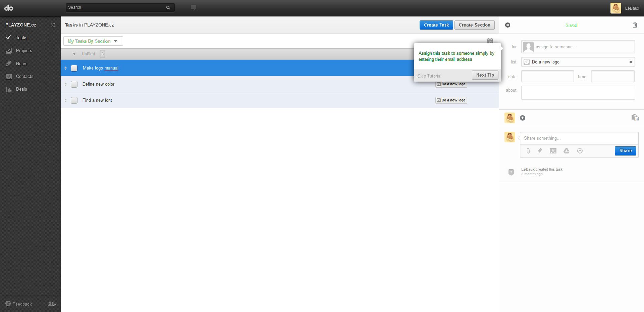Go to the Projects section in sidebar

point(24,50)
